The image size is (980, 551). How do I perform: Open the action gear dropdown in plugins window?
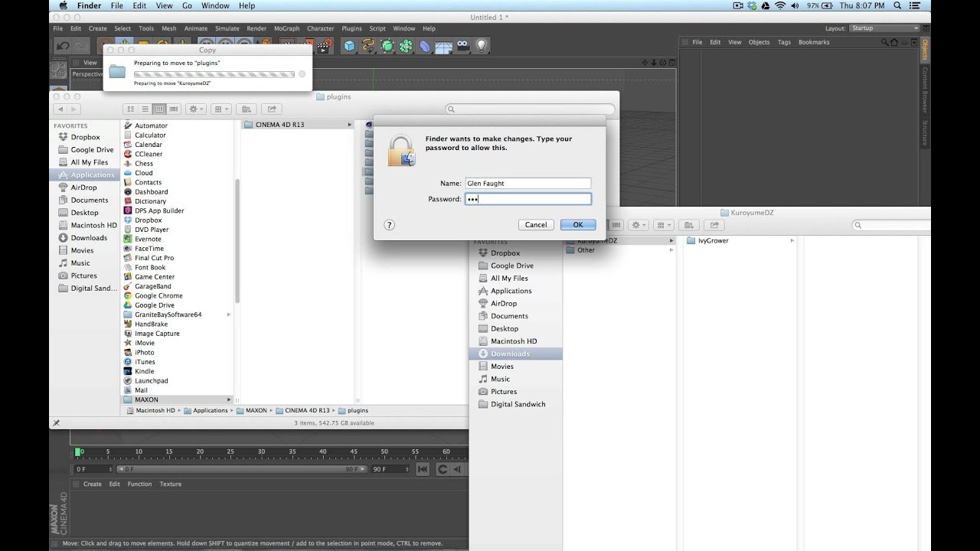point(195,109)
